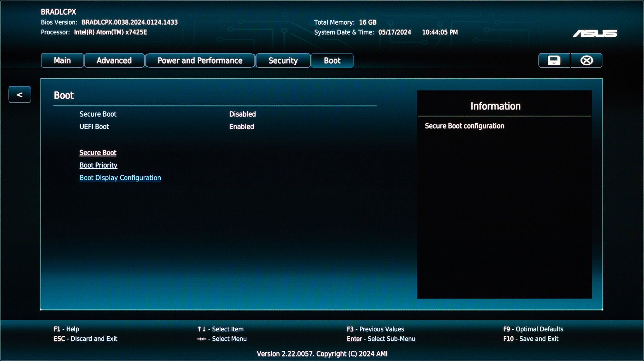Screen dimensions: 644x361
Task: Click the Save icon in top right
Action: tap(554, 60)
